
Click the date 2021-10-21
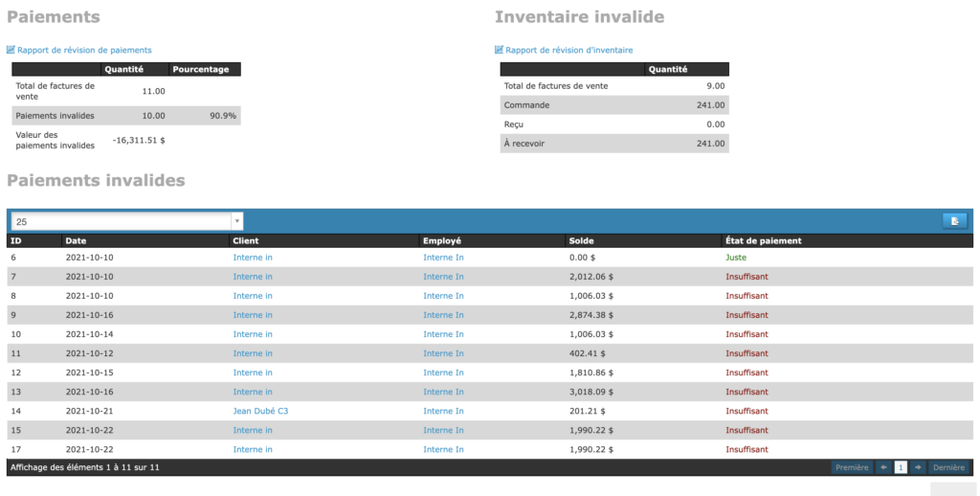click(89, 411)
